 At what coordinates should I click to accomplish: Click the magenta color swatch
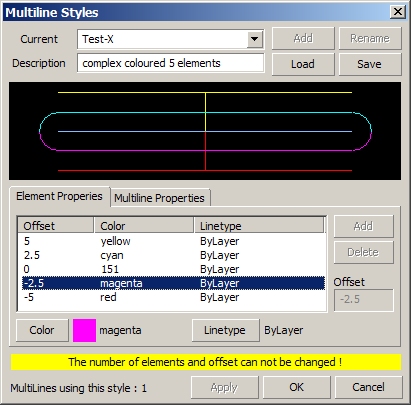(84, 330)
